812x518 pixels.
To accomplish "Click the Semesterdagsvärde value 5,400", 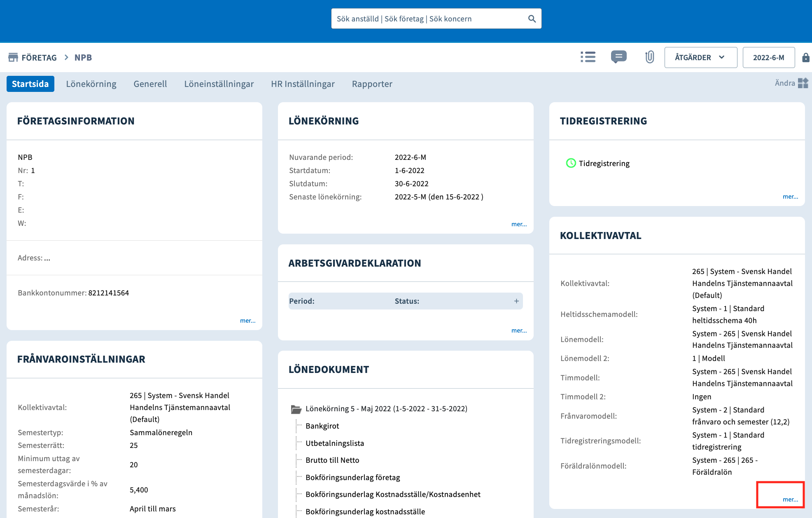I will pyautogui.click(x=139, y=490).
